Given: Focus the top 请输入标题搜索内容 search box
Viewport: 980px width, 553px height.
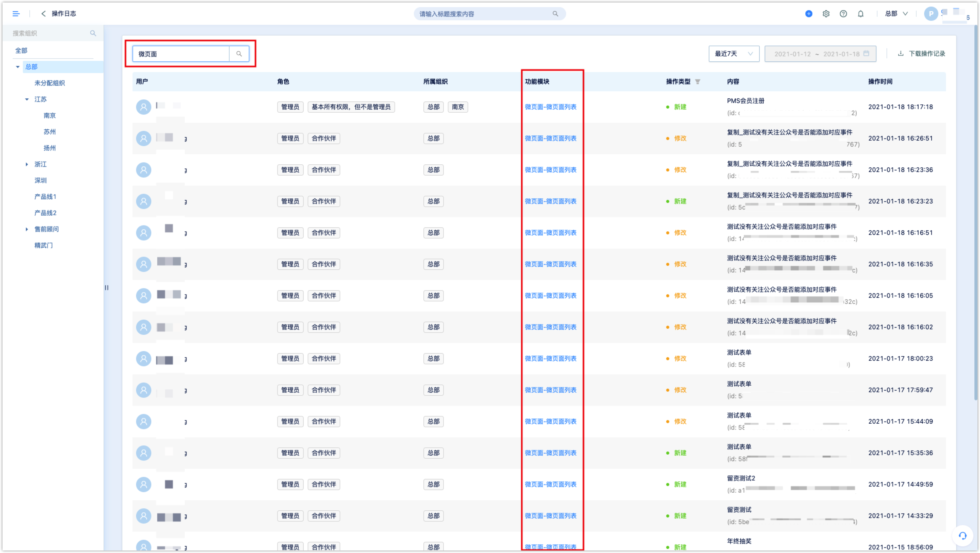Looking at the screenshot, I should (489, 14).
